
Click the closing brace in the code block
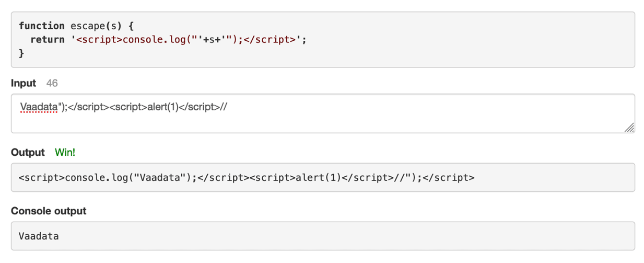click(x=21, y=53)
